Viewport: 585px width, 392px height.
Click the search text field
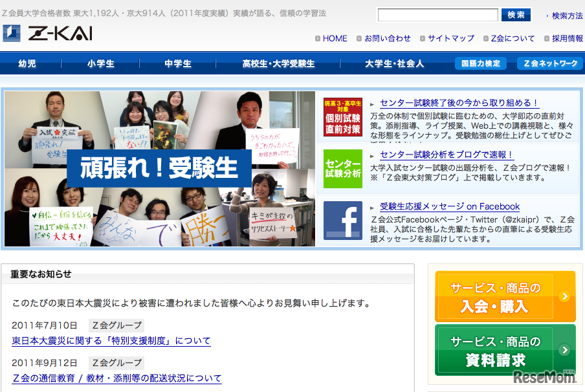click(x=437, y=15)
